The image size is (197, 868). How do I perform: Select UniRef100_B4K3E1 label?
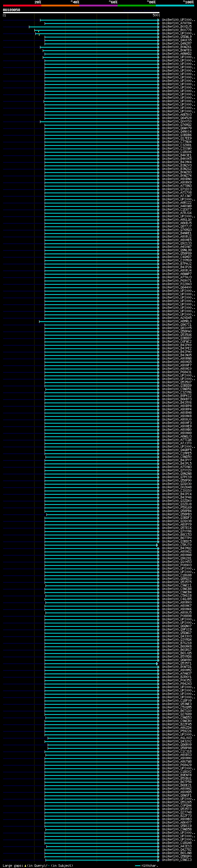point(177,155)
